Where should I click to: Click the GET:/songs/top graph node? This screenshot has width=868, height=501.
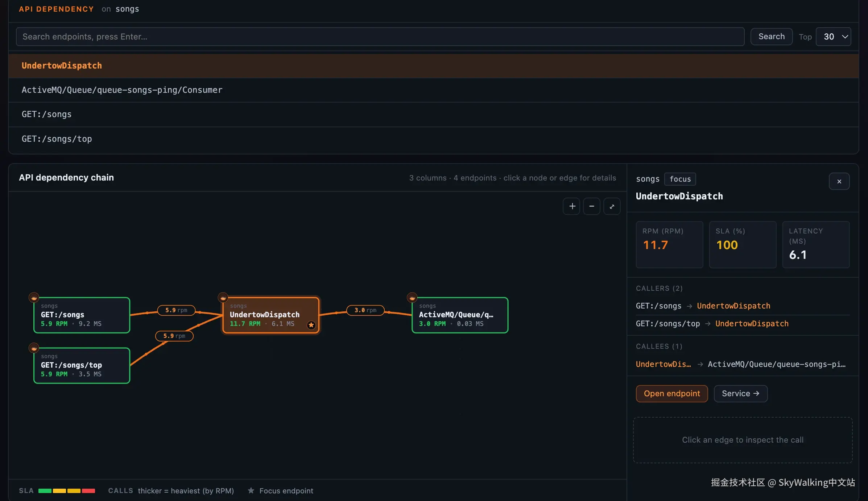[x=82, y=365]
